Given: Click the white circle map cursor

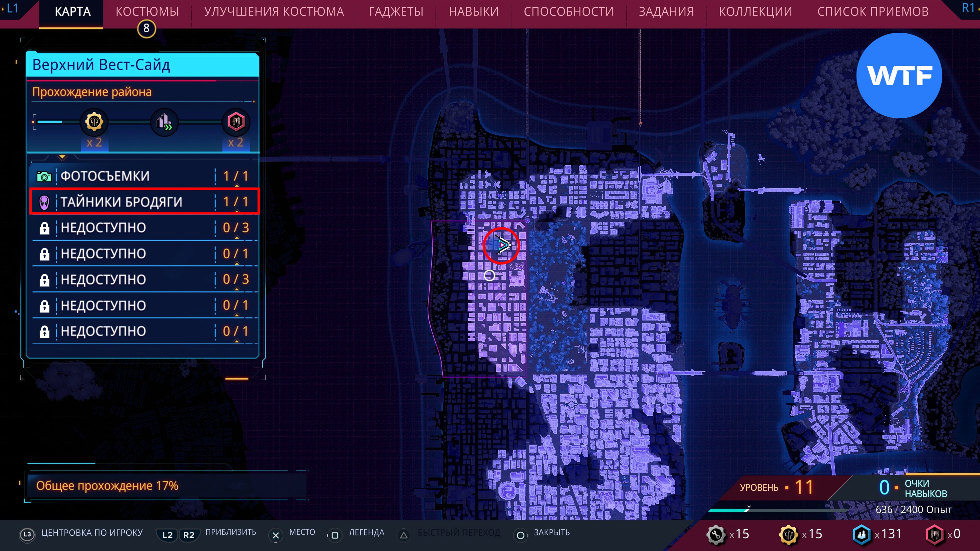Looking at the screenshot, I should [489, 275].
